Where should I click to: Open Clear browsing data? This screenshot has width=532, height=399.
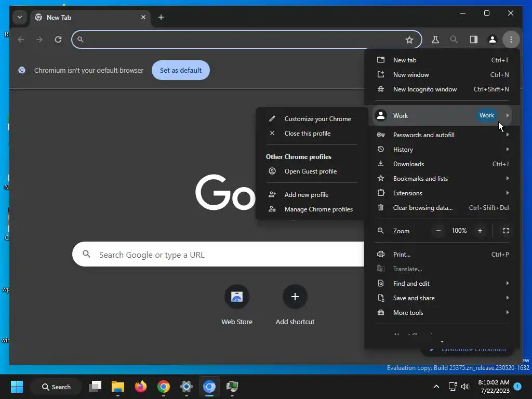[x=443, y=208]
